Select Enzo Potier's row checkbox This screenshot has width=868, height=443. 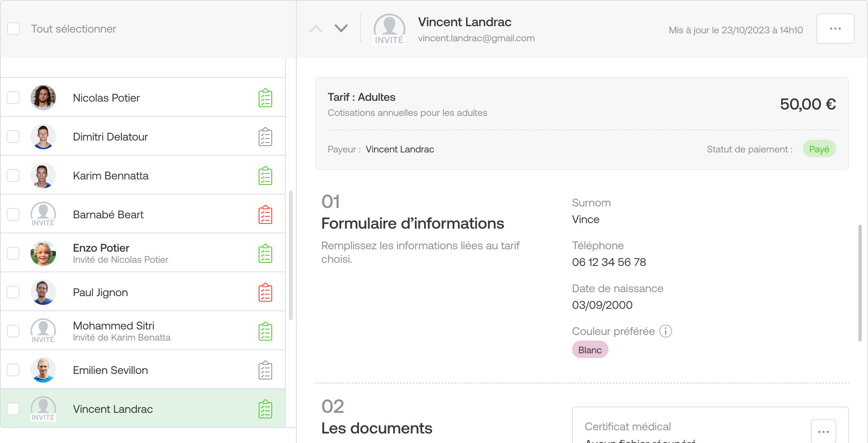click(x=13, y=253)
